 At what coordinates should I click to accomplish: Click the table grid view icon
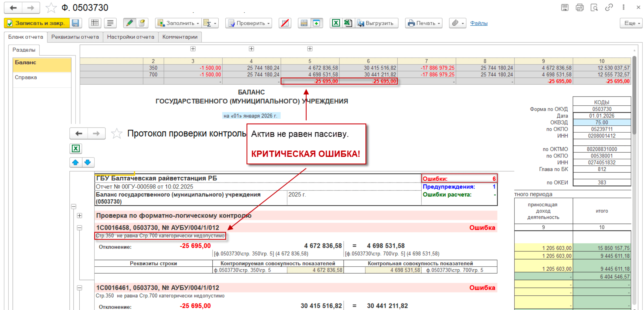(95, 23)
